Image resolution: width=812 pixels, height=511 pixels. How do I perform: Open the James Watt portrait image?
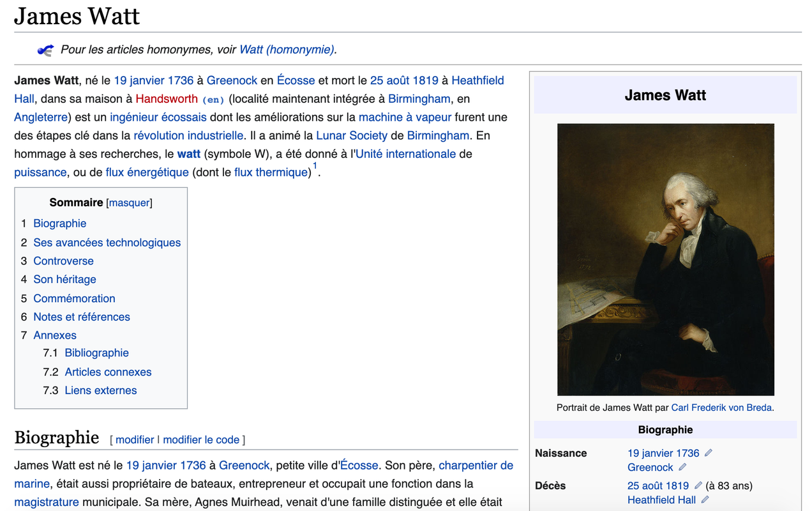665,259
